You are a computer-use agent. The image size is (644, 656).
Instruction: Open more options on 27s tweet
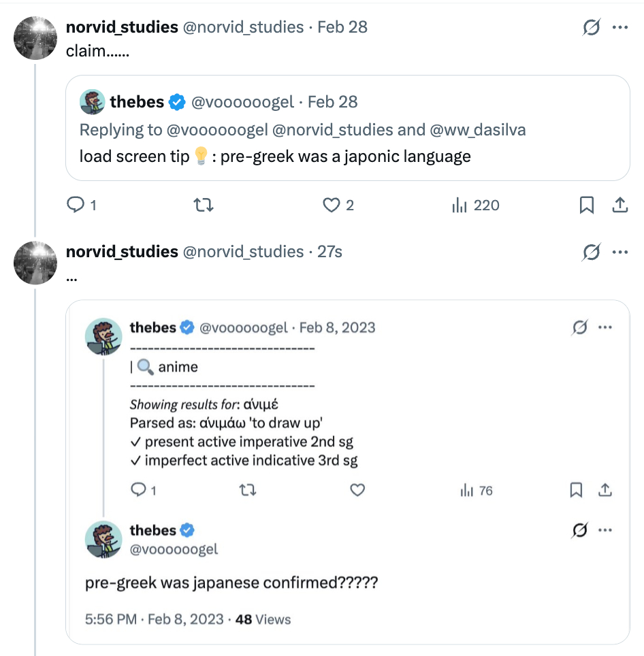(620, 252)
